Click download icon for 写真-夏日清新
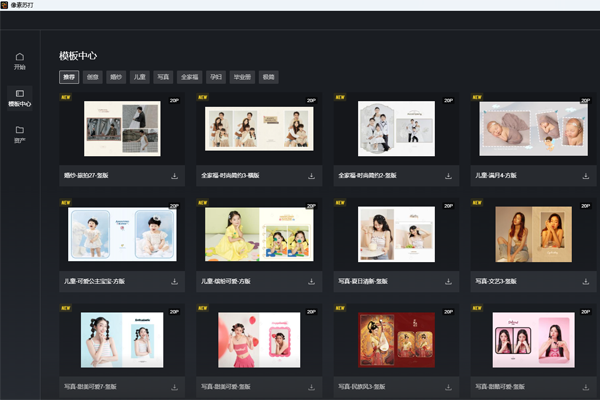The width and height of the screenshot is (600, 400). (447, 281)
